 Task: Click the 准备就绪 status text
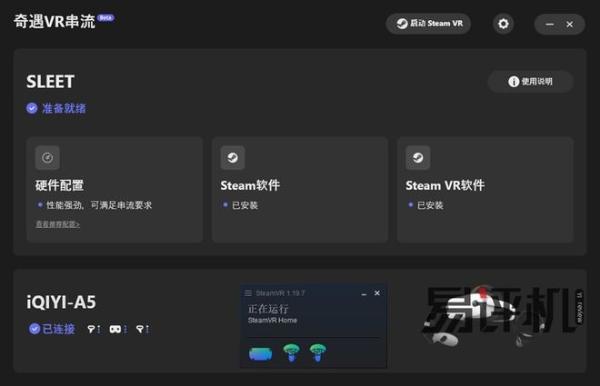[64, 108]
